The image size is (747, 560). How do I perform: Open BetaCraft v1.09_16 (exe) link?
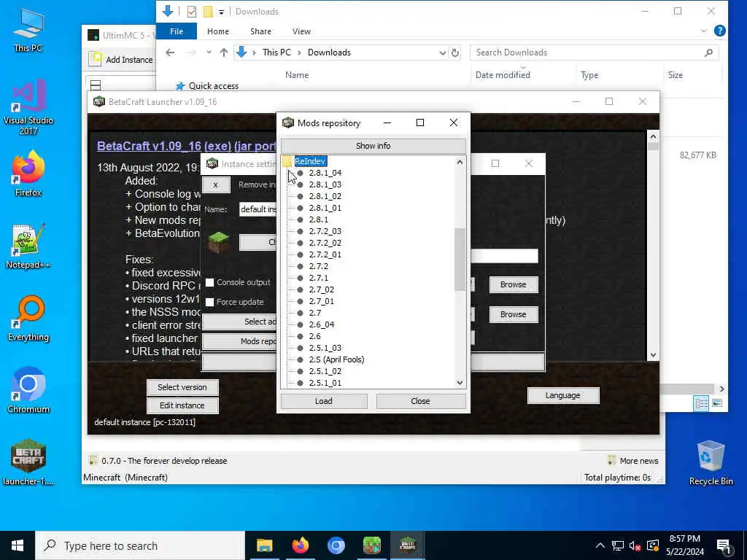(x=164, y=146)
